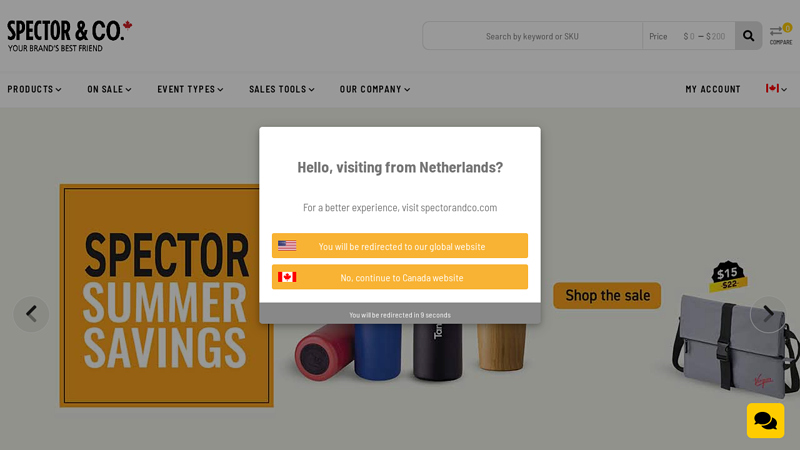Open the Sales Tools menu
Screen dimensions: 800x450
click(282, 89)
